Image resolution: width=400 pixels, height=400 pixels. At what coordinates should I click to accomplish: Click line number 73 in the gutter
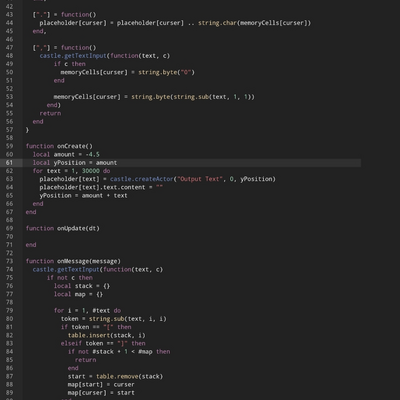click(x=9, y=261)
